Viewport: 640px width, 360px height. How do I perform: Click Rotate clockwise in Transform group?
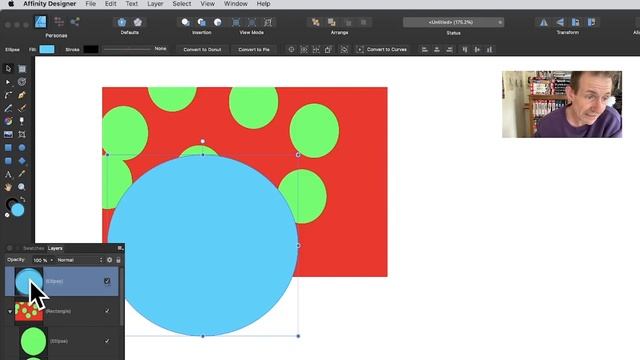click(x=591, y=22)
